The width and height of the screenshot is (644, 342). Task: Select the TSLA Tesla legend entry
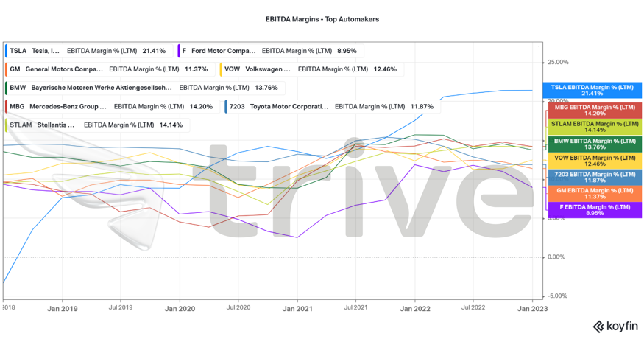tap(88, 51)
